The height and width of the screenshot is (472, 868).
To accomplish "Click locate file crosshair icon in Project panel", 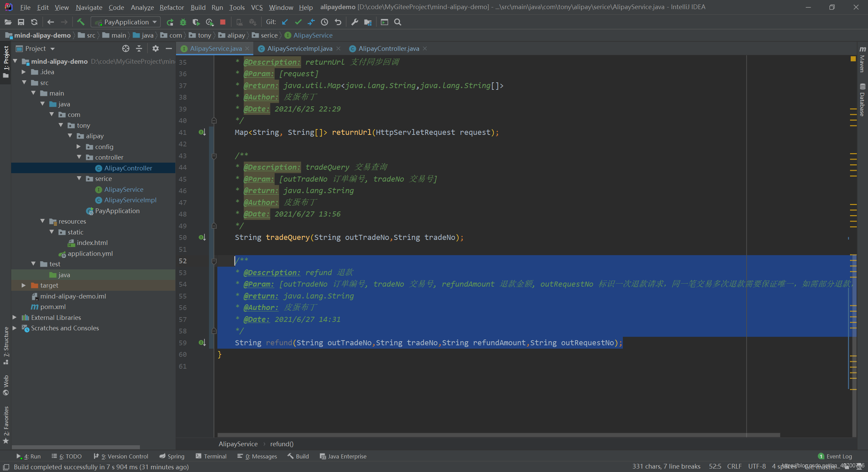I will [126, 48].
